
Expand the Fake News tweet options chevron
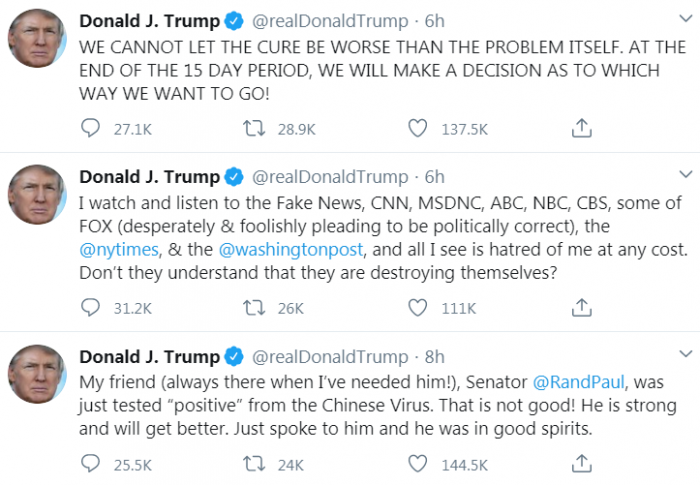[x=684, y=175]
